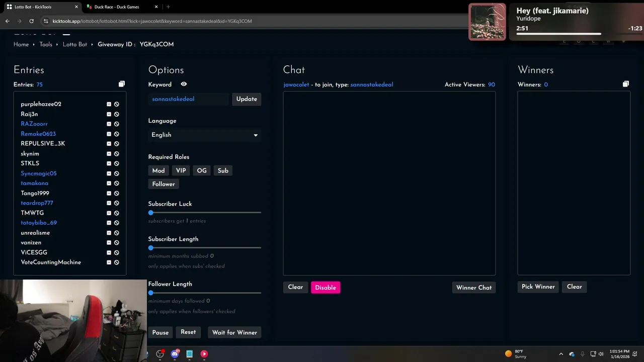
Task: Open the Language dropdown set to English
Action: [205, 135]
